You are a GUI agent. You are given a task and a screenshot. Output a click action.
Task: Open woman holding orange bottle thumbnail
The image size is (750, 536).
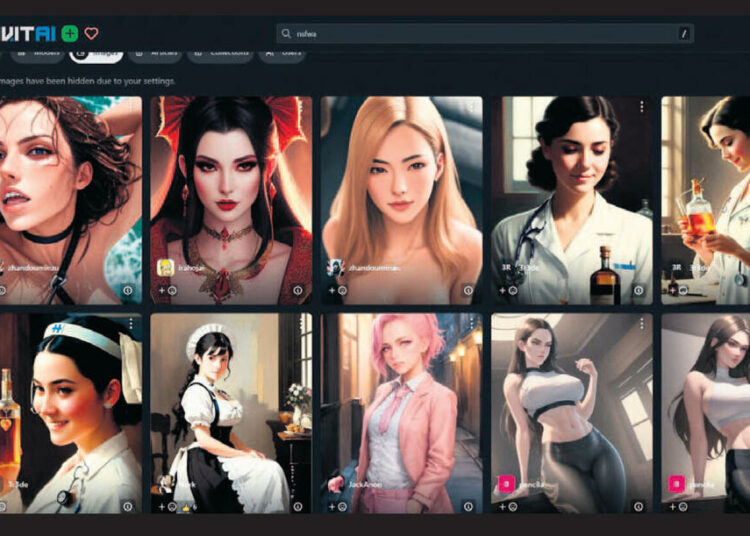(x=706, y=200)
